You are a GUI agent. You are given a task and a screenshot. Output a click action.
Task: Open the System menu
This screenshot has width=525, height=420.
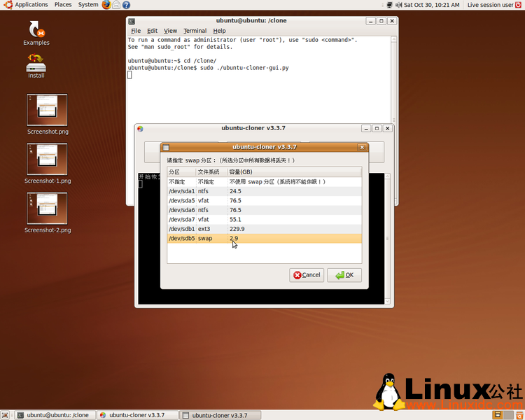[88, 5]
